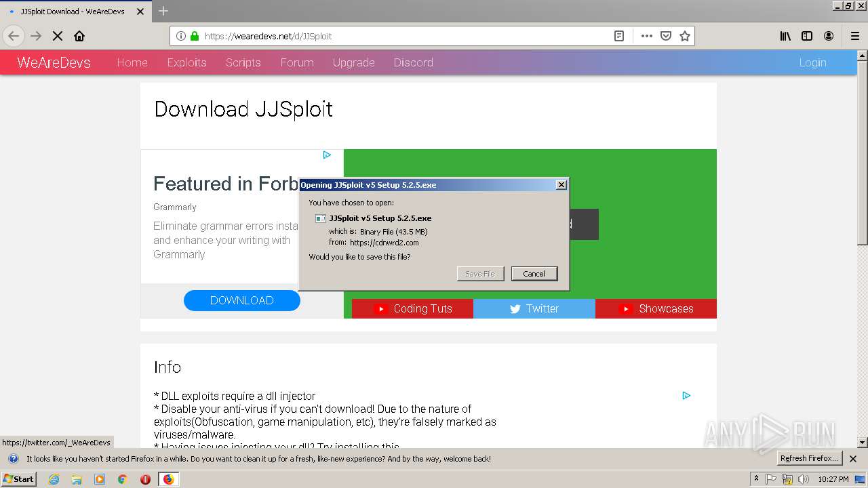Open Firefox library icon

click(x=785, y=36)
